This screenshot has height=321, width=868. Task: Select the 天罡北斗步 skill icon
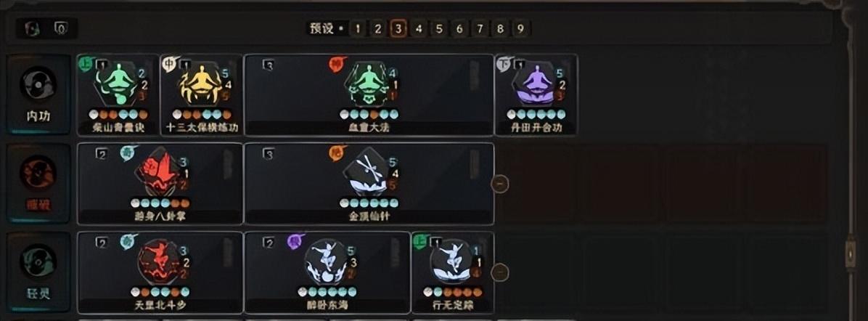pyautogui.click(x=160, y=262)
